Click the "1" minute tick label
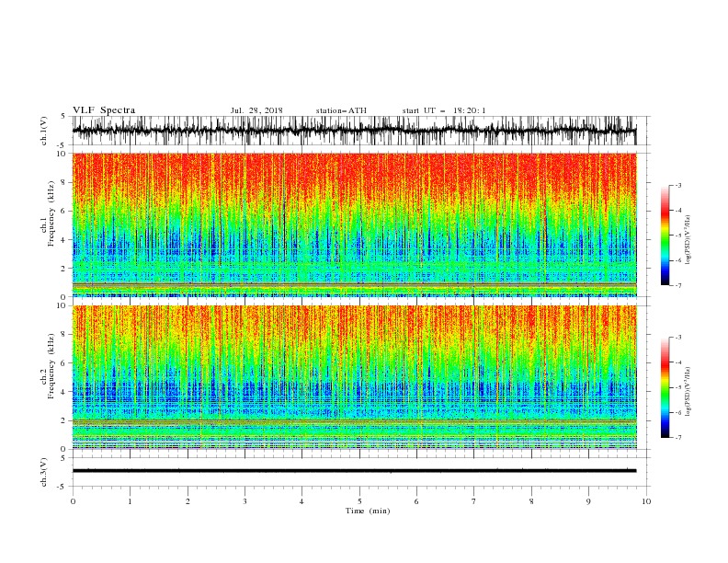 (130, 501)
